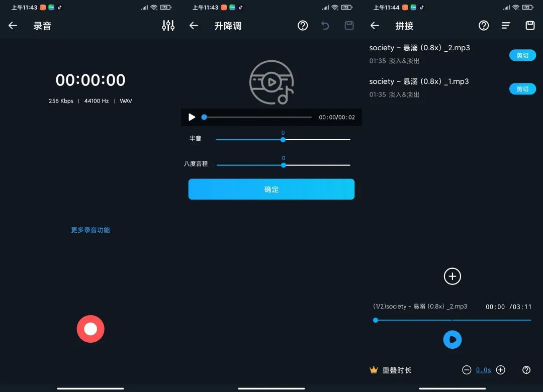
Task: Tap the 重叠时长 label
Action: coord(397,370)
